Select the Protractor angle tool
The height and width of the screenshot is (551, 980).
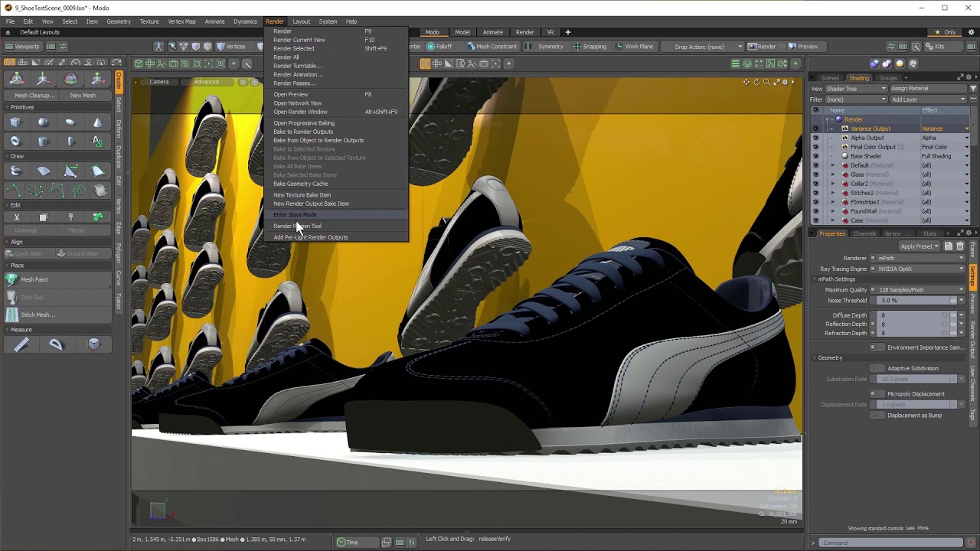pos(56,345)
